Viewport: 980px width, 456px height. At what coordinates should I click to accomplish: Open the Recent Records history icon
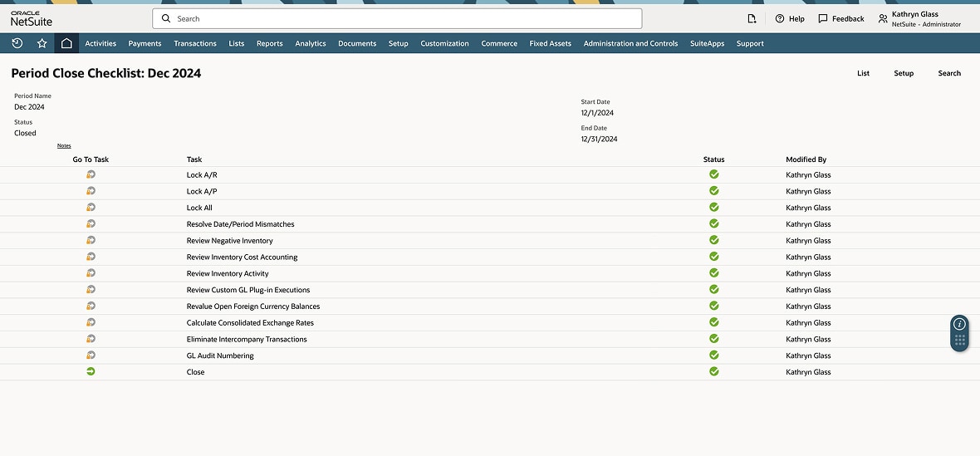[x=17, y=43]
